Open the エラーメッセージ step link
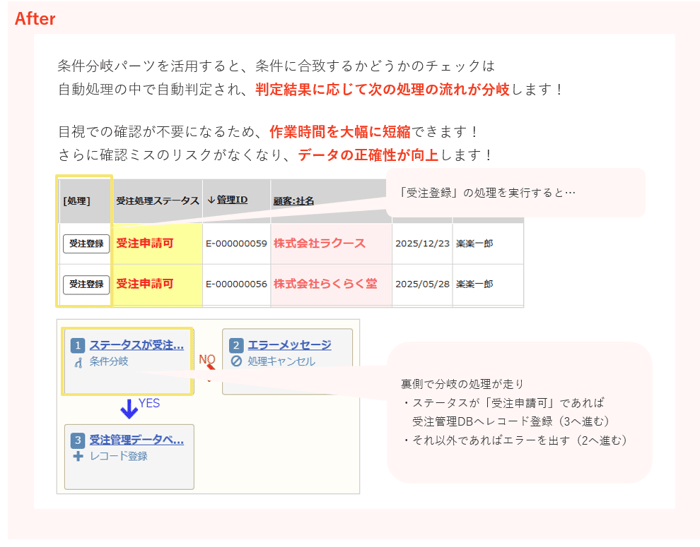Screen dimensions: 700x547 pos(289,345)
